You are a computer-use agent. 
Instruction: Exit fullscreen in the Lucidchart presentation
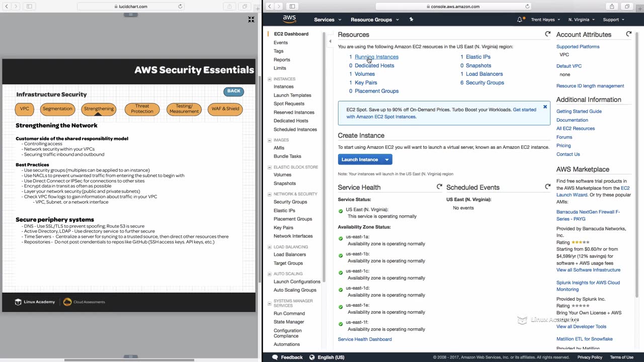click(251, 20)
